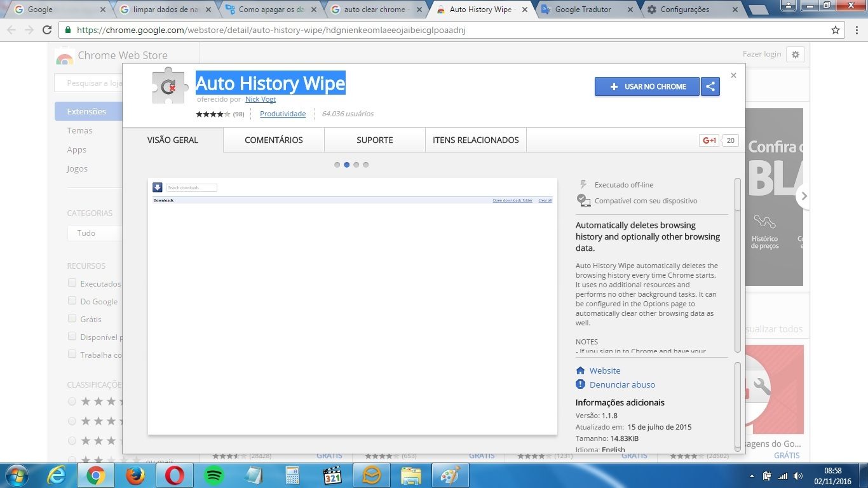Click the G+1 button
The image size is (868, 488).
(x=709, y=140)
